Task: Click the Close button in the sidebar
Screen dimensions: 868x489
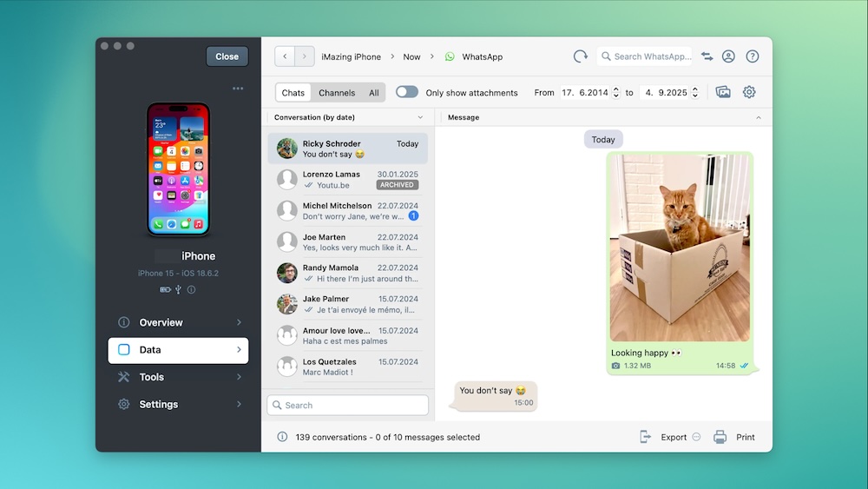Action: [227, 56]
